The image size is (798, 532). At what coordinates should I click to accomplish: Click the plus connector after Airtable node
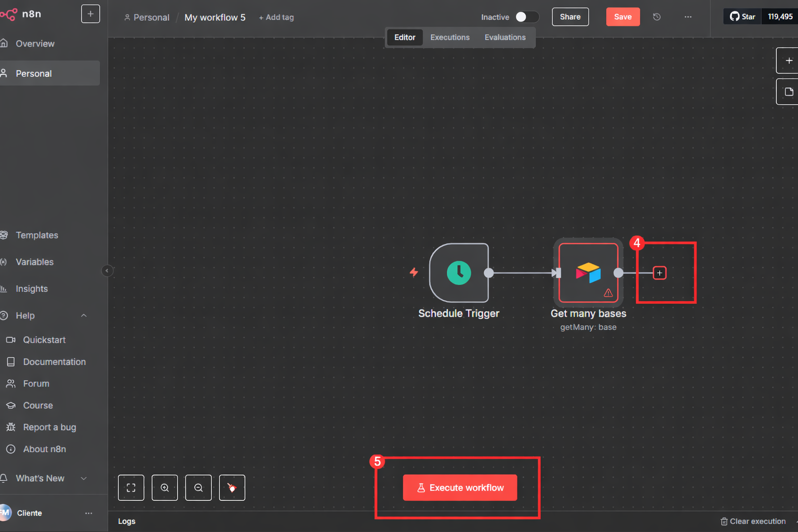tap(659, 273)
